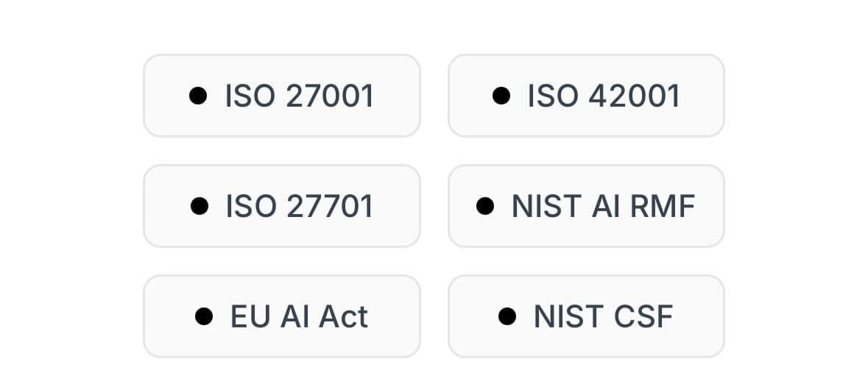Click the NIST CSF text label

coord(604,317)
